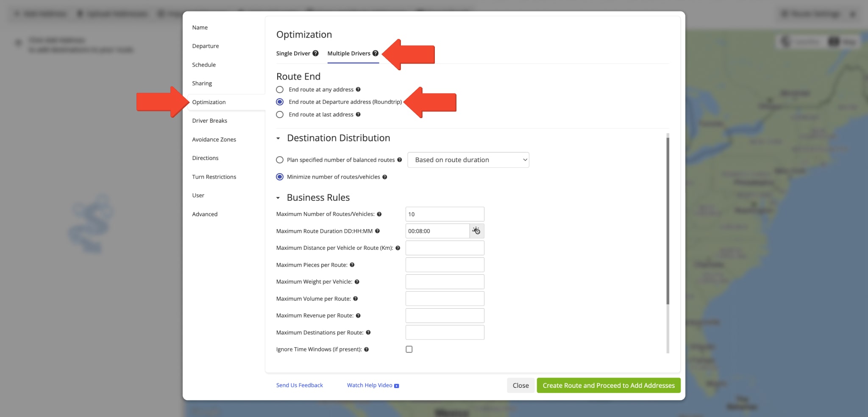Open the Watch Help Video link
Image resolution: width=868 pixels, height=417 pixels.
(x=370, y=385)
